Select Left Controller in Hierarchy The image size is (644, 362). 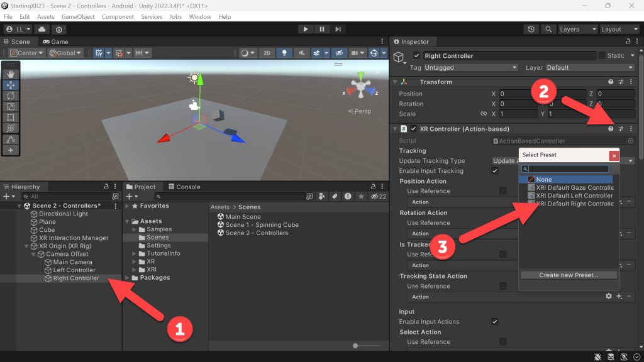[x=74, y=270]
